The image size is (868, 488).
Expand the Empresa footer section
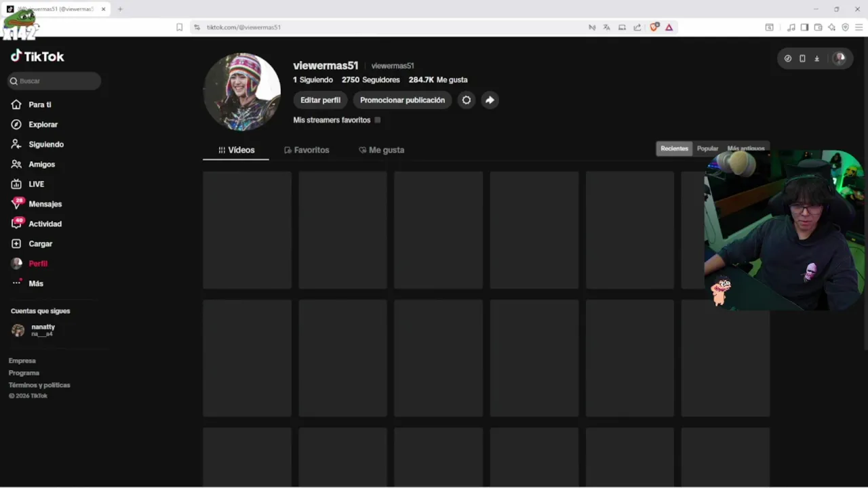22,361
